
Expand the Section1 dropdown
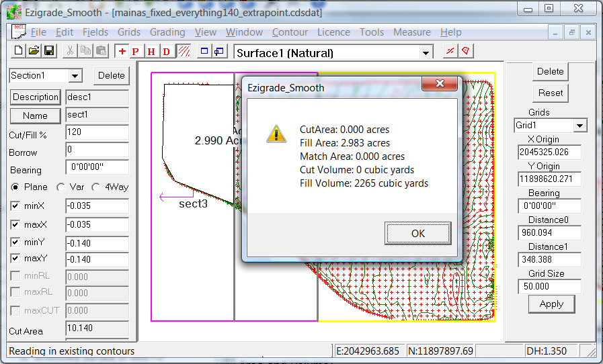coord(75,76)
